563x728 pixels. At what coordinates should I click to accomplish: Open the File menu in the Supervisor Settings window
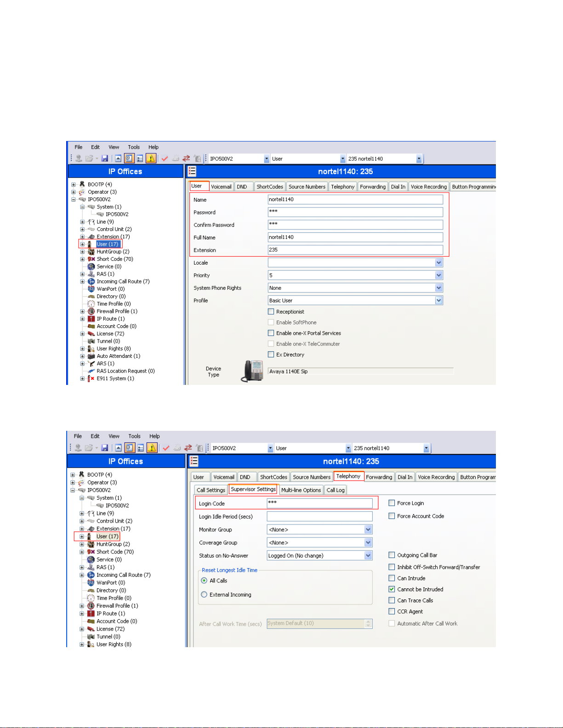[x=78, y=436]
